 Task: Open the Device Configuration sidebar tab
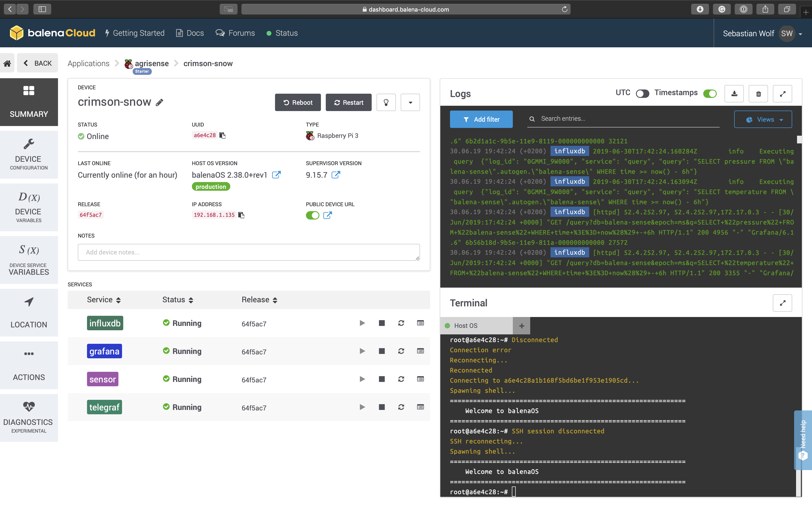[29, 155]
